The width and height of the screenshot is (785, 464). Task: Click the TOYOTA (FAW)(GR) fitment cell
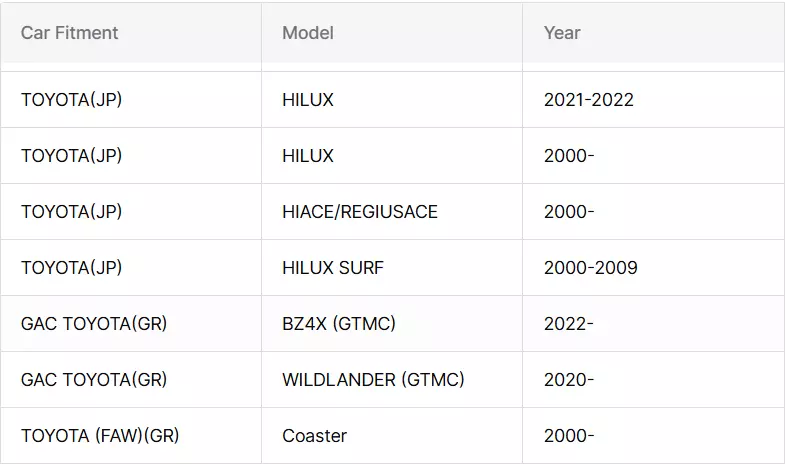point(100,436)
